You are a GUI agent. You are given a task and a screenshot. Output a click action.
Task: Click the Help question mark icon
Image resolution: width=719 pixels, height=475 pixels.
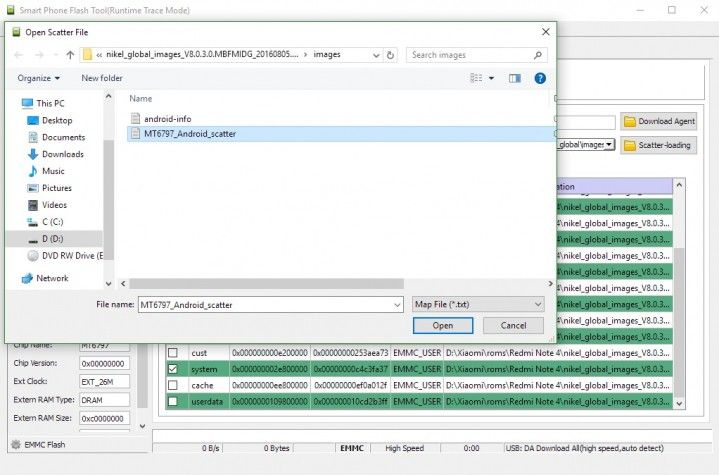coord(540,78)
